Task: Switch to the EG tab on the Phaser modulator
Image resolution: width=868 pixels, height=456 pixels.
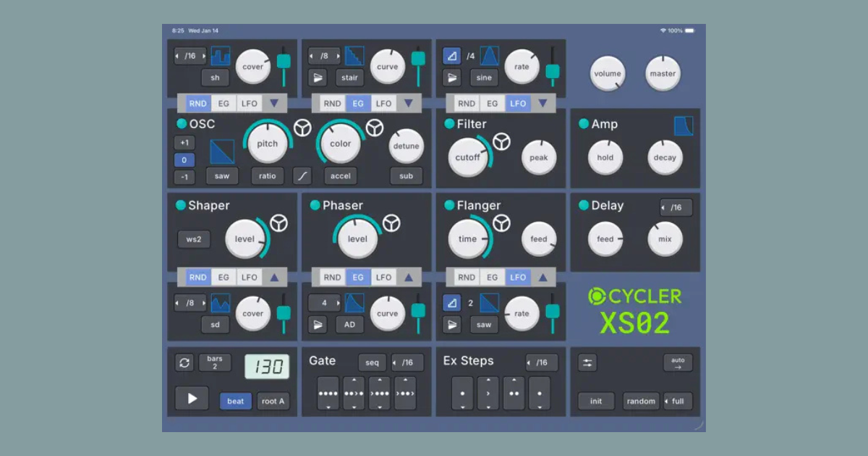Action: coord(357,276)
